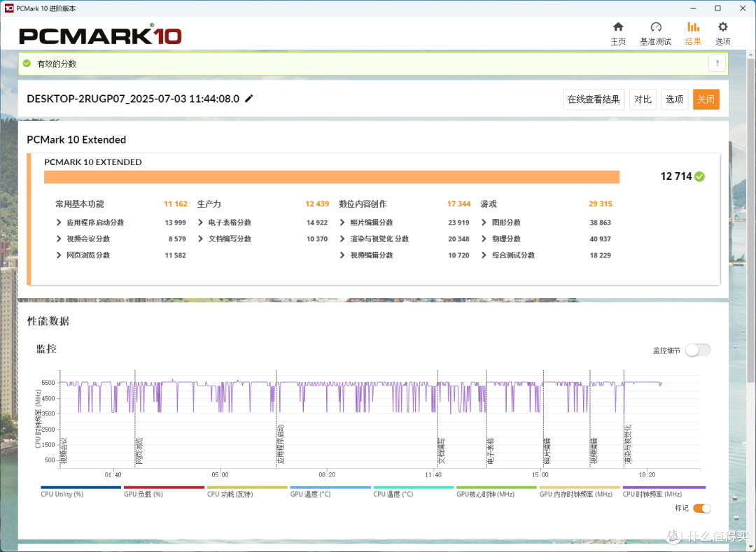Click the 游戏 score 29 315
756x552 pixels.
(x=601, y=204)
